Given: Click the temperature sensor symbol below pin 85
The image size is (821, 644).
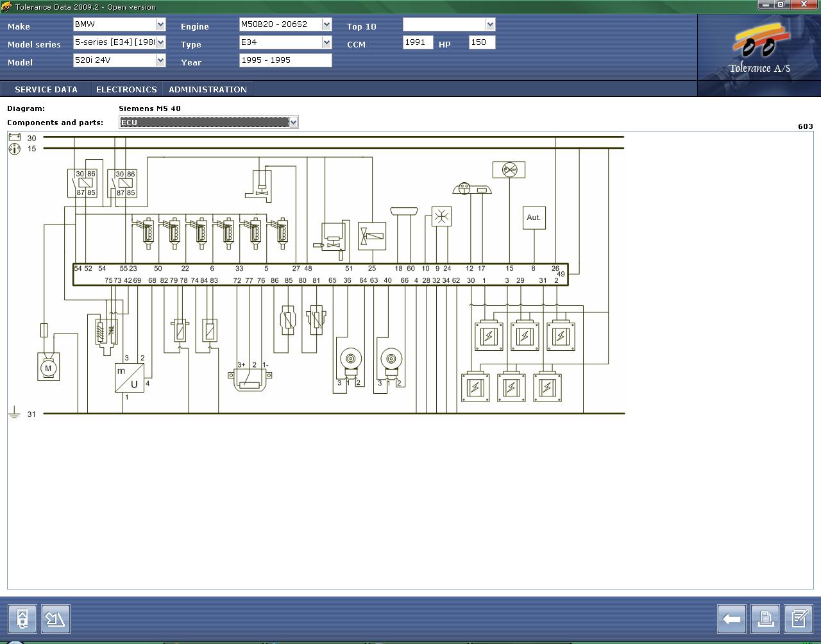Looking at the screenshot, I should click(288, 319).
